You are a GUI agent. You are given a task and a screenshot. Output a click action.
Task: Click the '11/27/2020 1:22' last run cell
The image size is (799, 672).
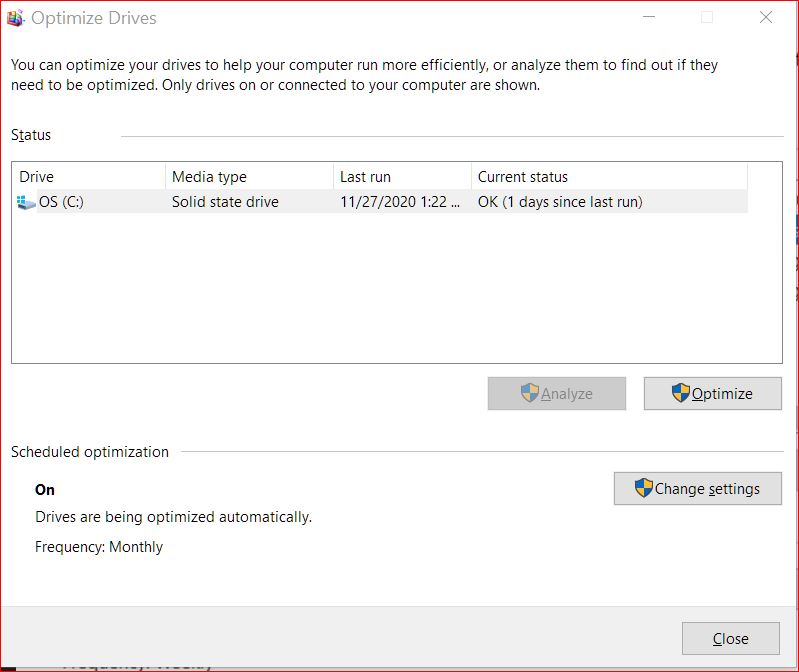tap(400, 202)
